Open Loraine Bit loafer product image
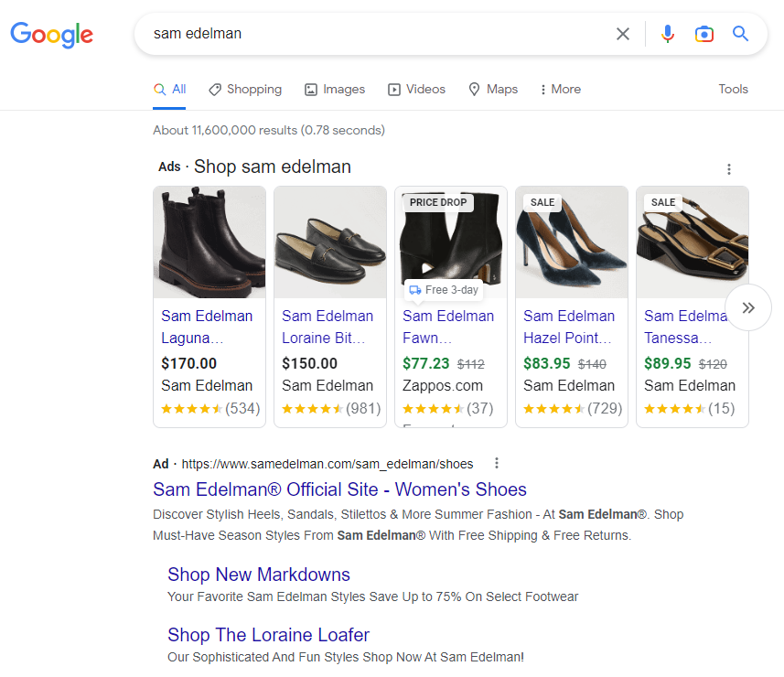Screen dimensions: 784x677 (x=330, y=242)
